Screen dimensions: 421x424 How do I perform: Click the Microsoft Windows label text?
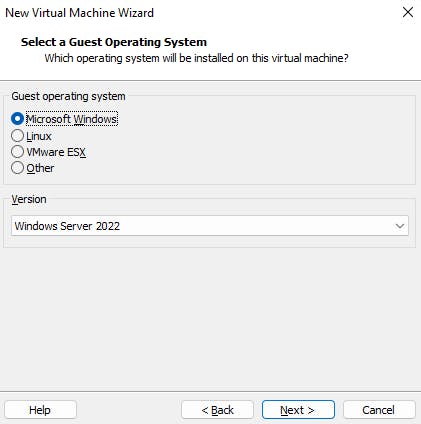tap(72, 119)
